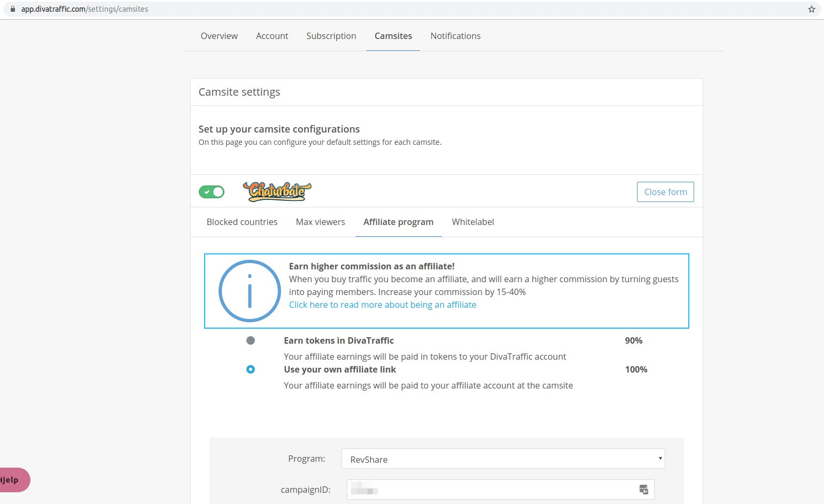Image resolution: width=824 pixels, height=504 pixels.
Task: Select Earn tokens in DivaTraffic option
Action: tap(251, 340)
